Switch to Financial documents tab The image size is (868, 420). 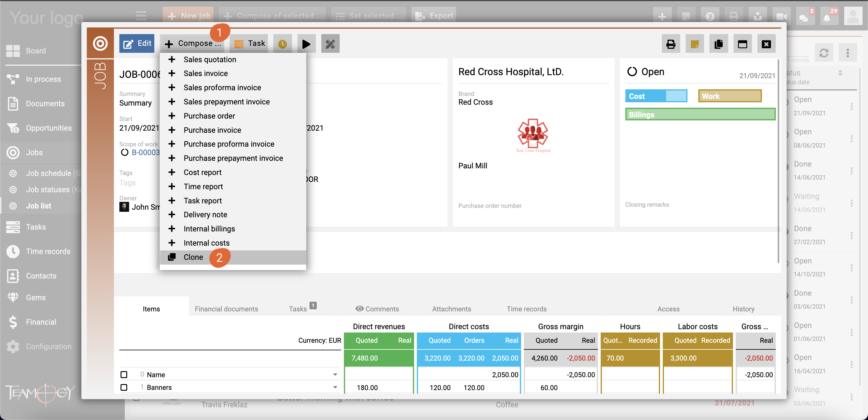[226, 309]
